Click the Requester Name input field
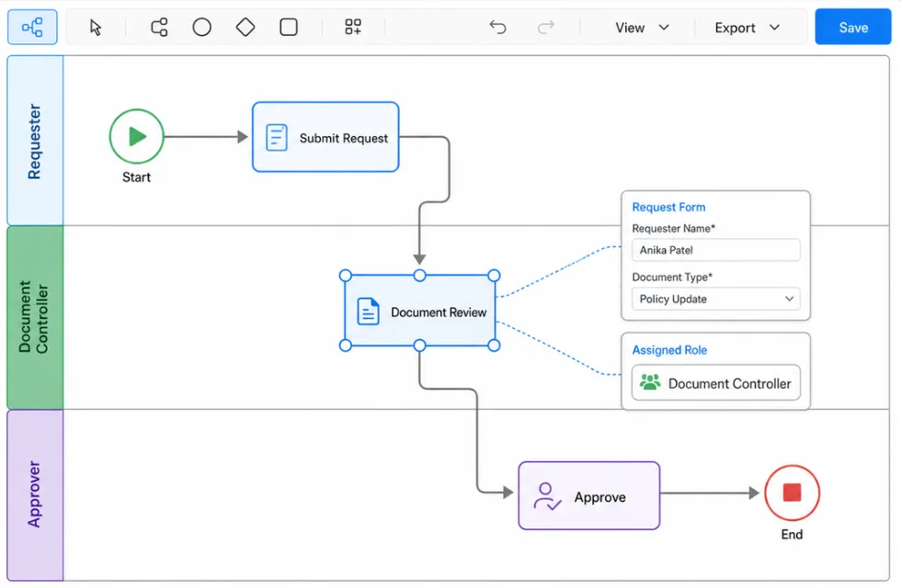This screenshot has width=901, height=588. (716, 250)
